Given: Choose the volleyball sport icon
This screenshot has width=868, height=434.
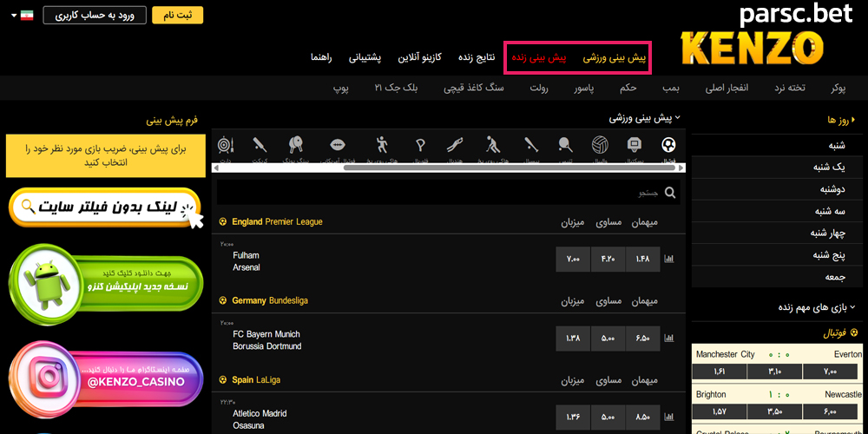Looking at the screenshot, I should [600, 146].
